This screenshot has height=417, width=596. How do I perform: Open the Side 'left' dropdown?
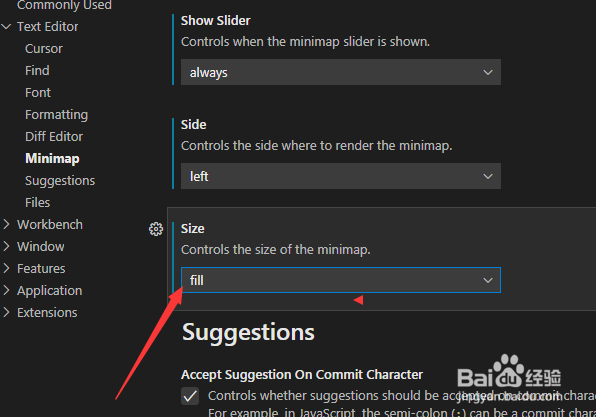coord(341,176)
